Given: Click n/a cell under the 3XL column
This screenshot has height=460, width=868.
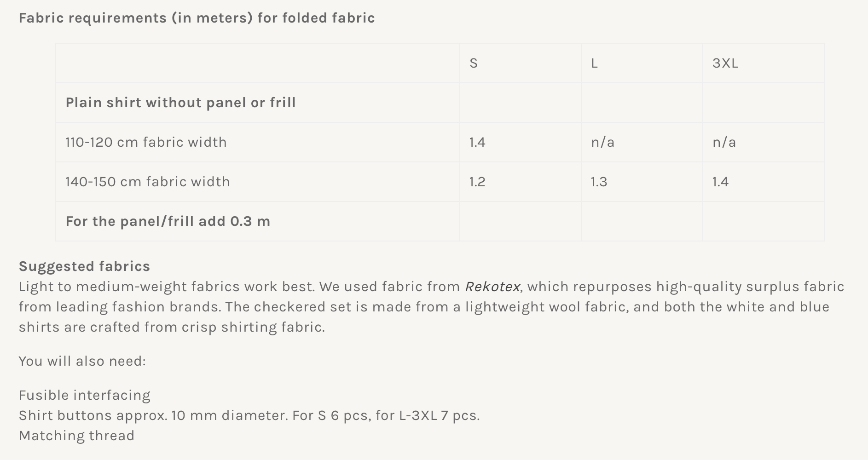Looking at the screenshot, I should pyautogui.click(x=724, y=142).
